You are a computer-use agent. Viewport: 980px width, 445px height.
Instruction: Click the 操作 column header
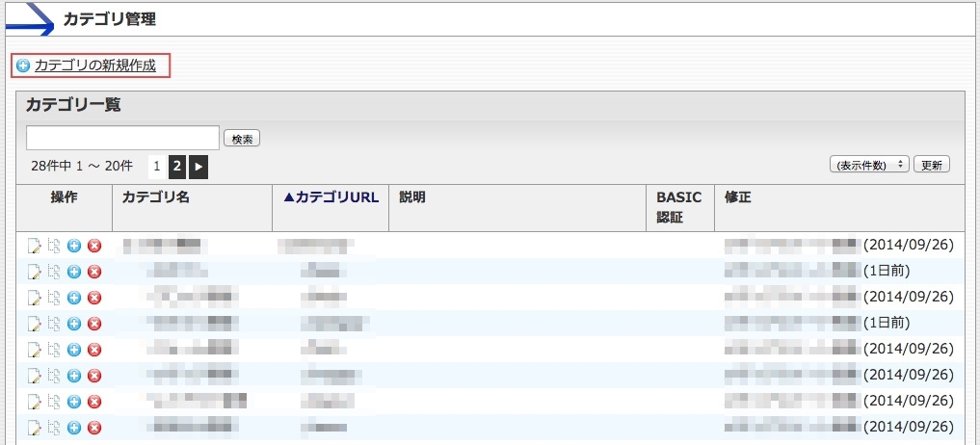tap(64, 197)
